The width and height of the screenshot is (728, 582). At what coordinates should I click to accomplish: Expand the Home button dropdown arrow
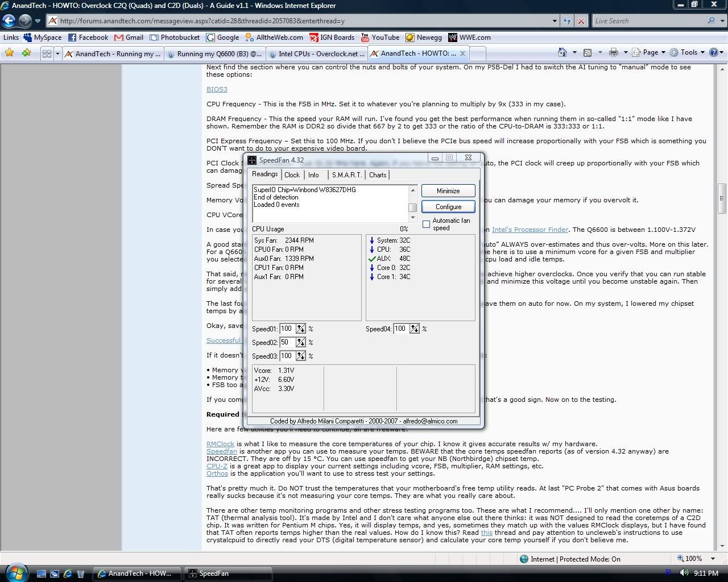tap(574, 52)
